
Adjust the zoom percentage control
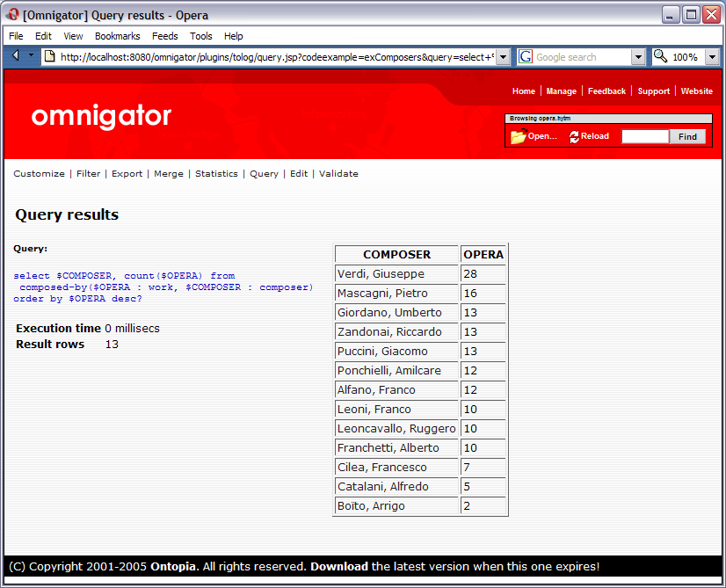pyautogui.click(x=686, y=55)
